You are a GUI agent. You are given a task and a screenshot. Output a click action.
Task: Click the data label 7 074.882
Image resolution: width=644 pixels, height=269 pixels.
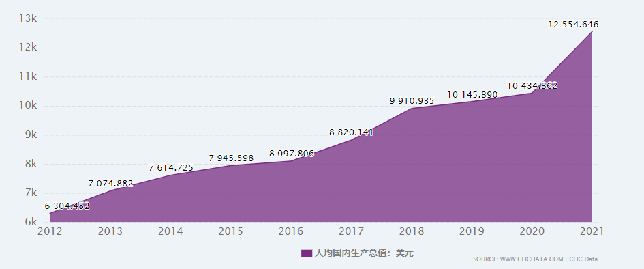(x=111, y=184)
